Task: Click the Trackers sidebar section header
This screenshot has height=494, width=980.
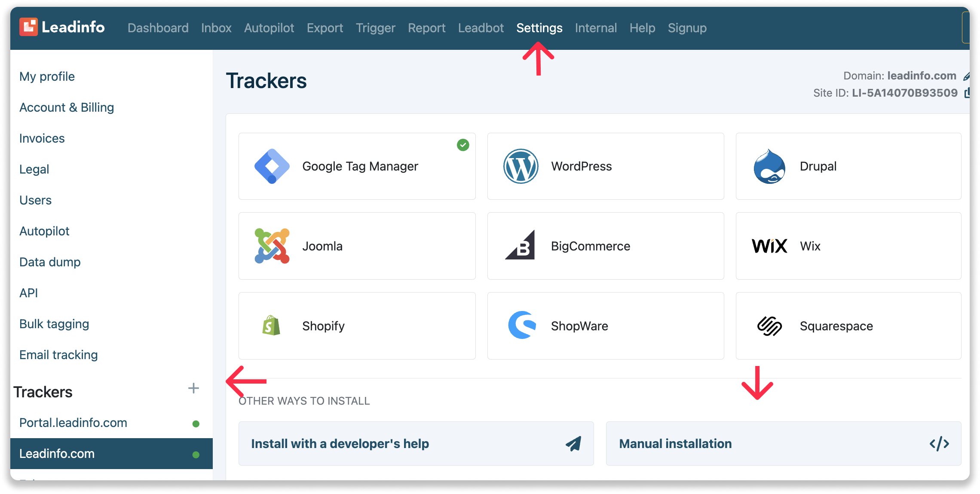Action: click(x=43, y=392)
